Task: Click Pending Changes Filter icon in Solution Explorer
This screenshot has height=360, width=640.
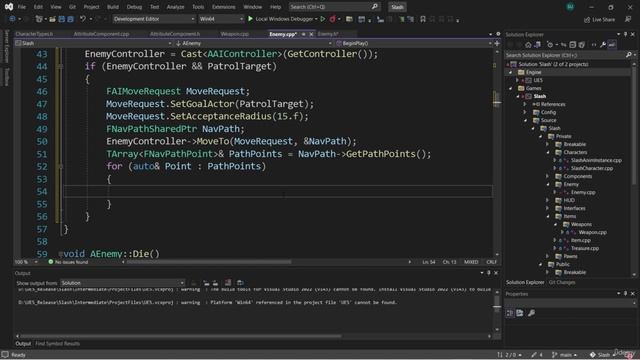Action: 550,45
